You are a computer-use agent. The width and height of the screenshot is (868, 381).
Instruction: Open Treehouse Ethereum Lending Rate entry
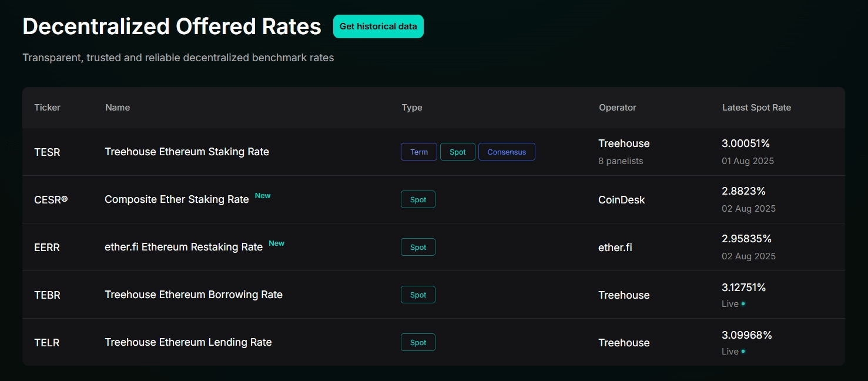(188, 342)
